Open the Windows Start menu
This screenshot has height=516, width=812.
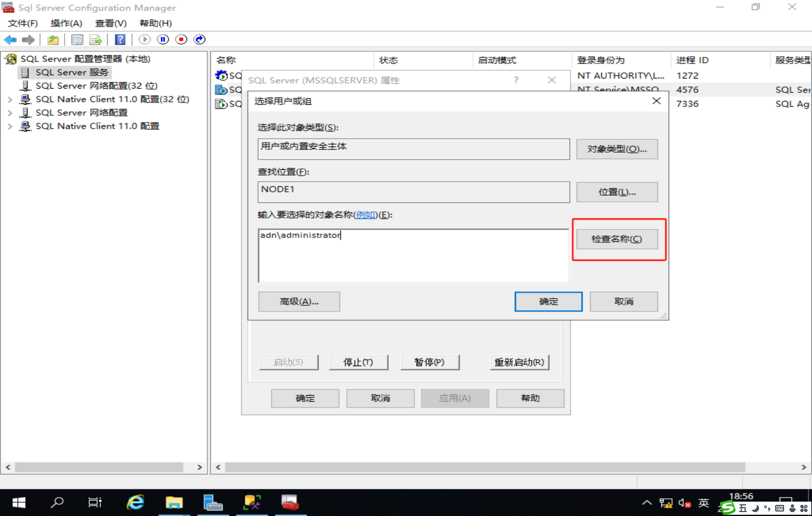tap(19, 503)
